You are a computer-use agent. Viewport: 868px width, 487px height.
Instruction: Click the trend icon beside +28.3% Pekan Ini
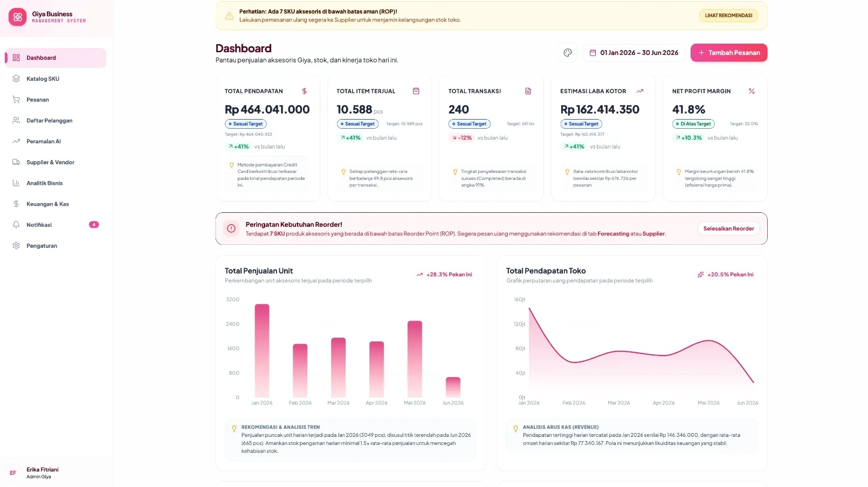point(419,275)
